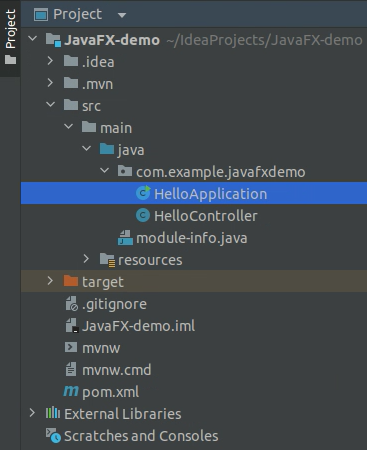Click the External Libraries icon
Viewport: 367px width, 450px height.
[x=53, y=413]
